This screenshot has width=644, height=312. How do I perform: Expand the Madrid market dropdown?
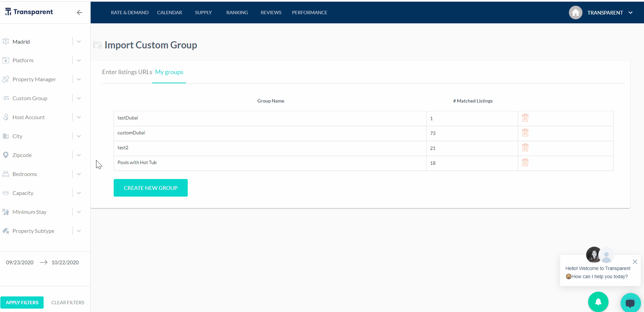click(x=78, y=42)
